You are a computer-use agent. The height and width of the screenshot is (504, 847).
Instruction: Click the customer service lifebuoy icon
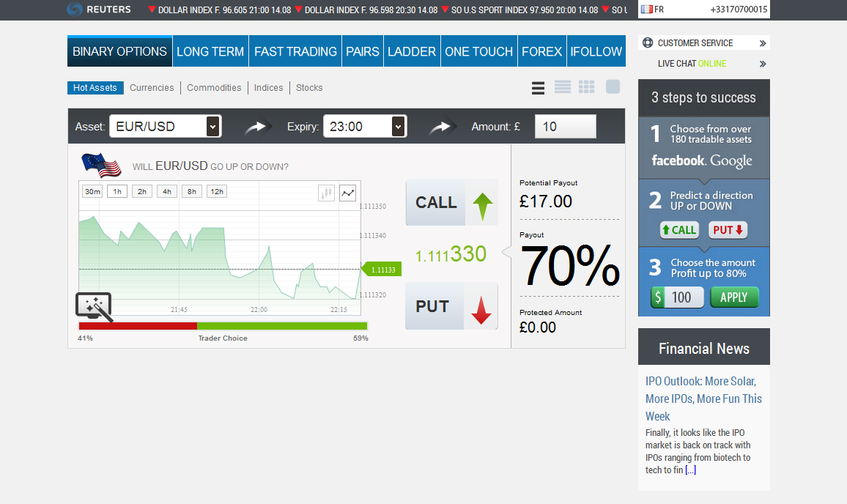click(x=648, y=42)
